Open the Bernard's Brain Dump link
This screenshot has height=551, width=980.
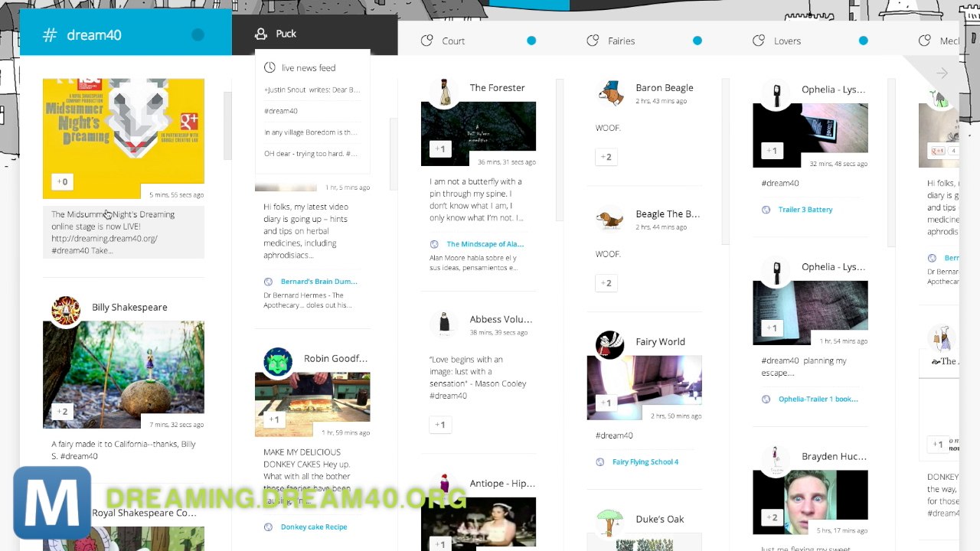click(x=318, y=282)
